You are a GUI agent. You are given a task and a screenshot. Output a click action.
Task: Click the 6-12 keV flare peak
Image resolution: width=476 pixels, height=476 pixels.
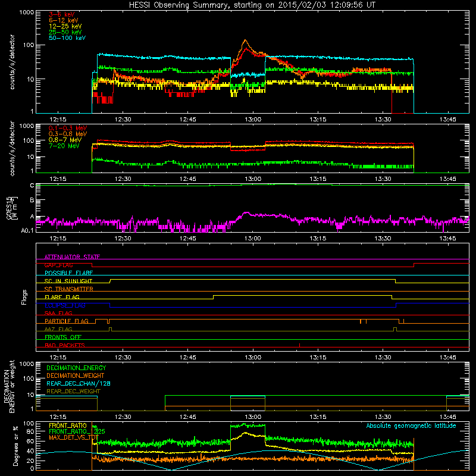(245, 40)
